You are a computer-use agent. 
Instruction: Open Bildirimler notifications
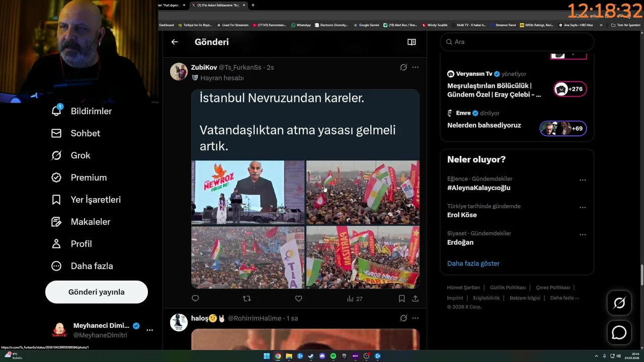click(x=82, y=111)
